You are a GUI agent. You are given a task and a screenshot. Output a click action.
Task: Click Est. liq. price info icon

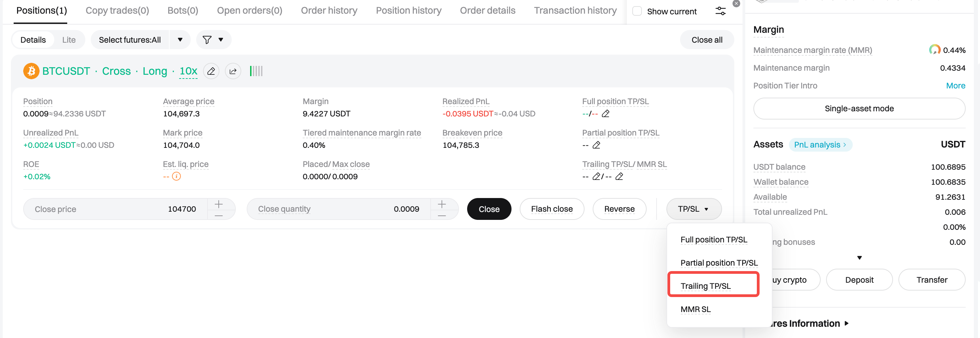click(176, 176)
